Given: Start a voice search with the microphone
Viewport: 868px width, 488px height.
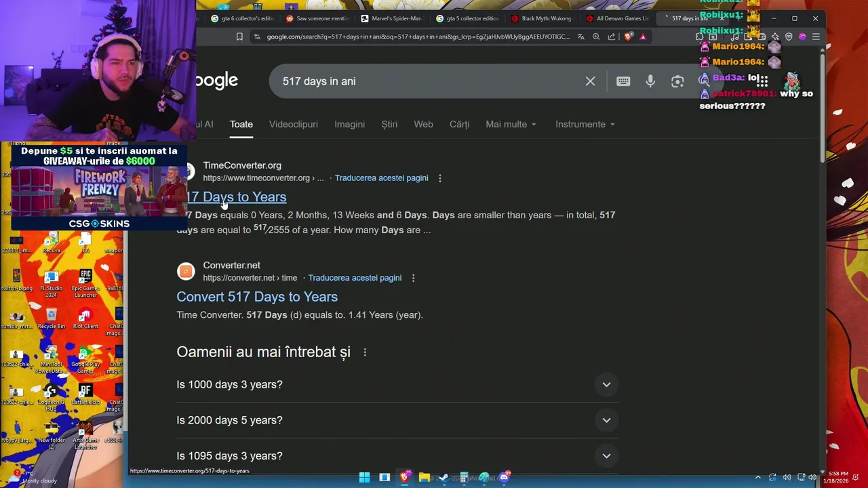Looking at the screenshot, I should 650,81.
